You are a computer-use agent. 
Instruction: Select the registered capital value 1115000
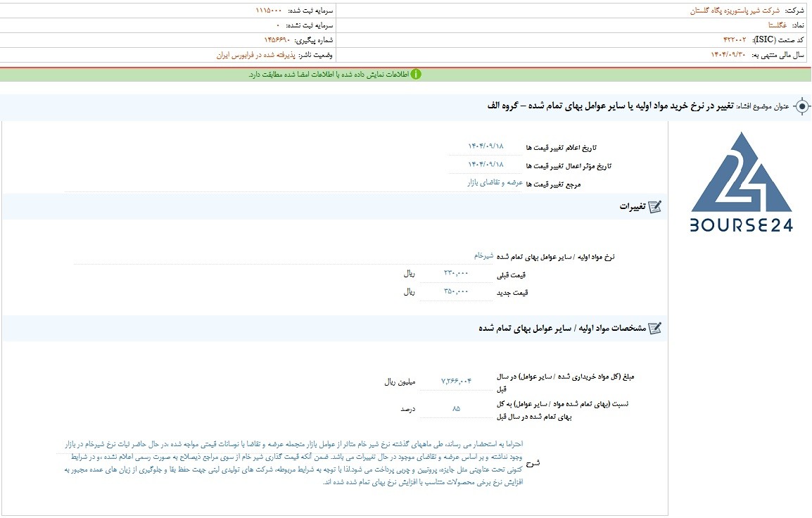click(269, 11)
